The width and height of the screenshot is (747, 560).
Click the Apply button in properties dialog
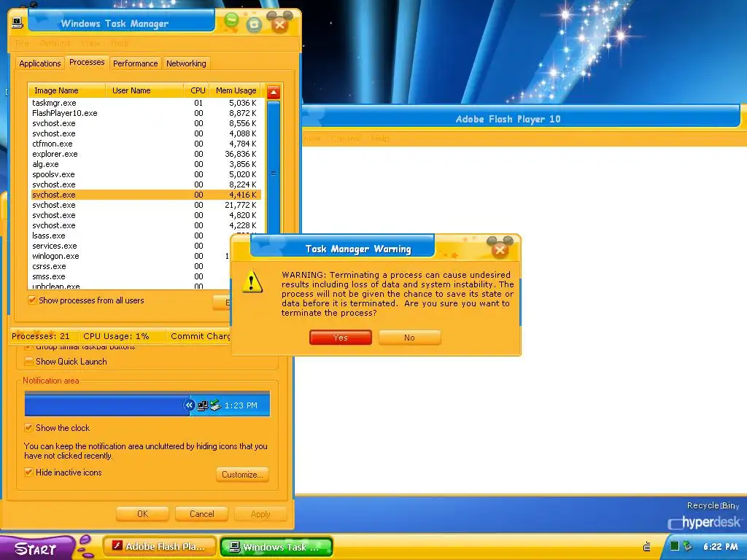(260, 514)
